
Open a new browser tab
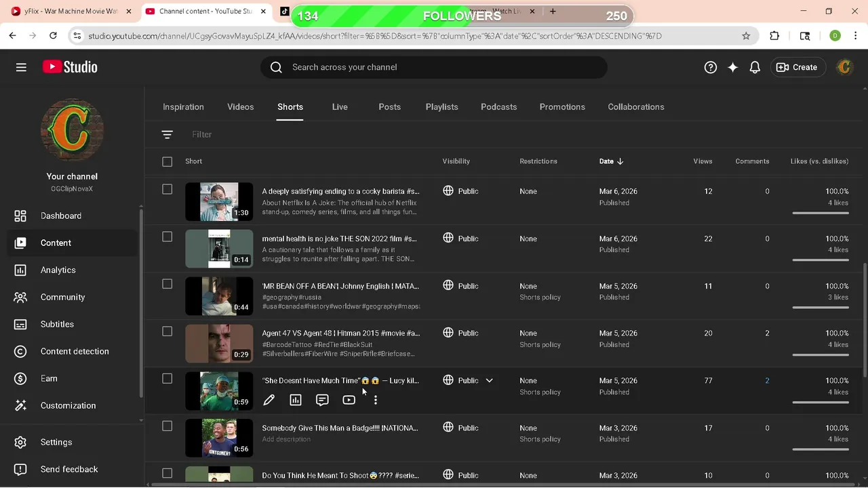click(x=553, y=12)
